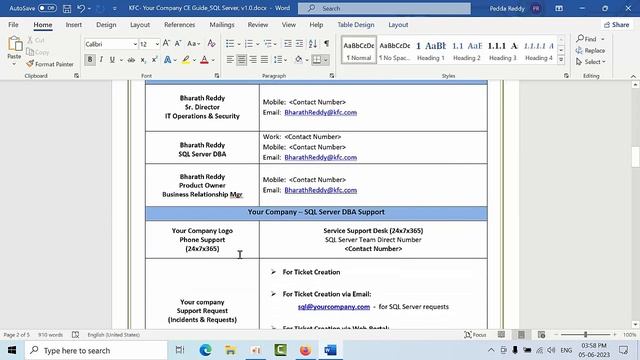
Task: Open the Focus mode in status bar
Action: point(475,335)
